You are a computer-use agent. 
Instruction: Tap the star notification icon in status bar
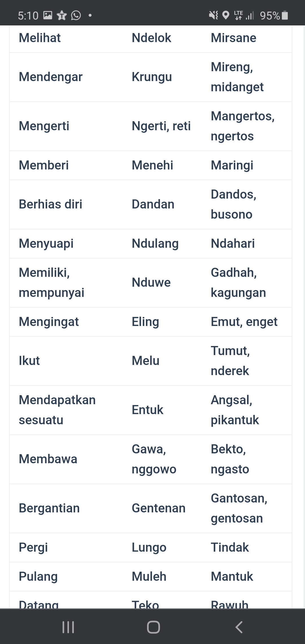point(62,16)
